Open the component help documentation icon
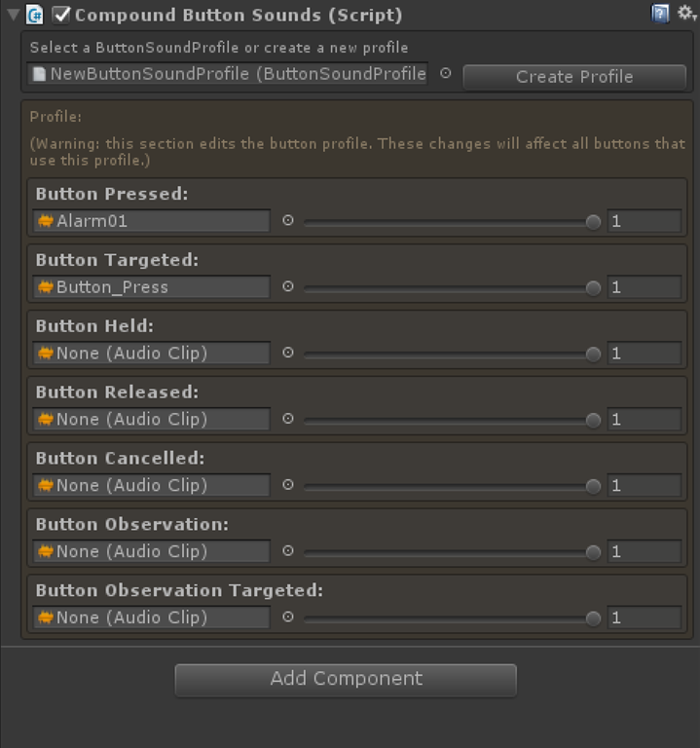700x748 pixels. tap(660, 14)
